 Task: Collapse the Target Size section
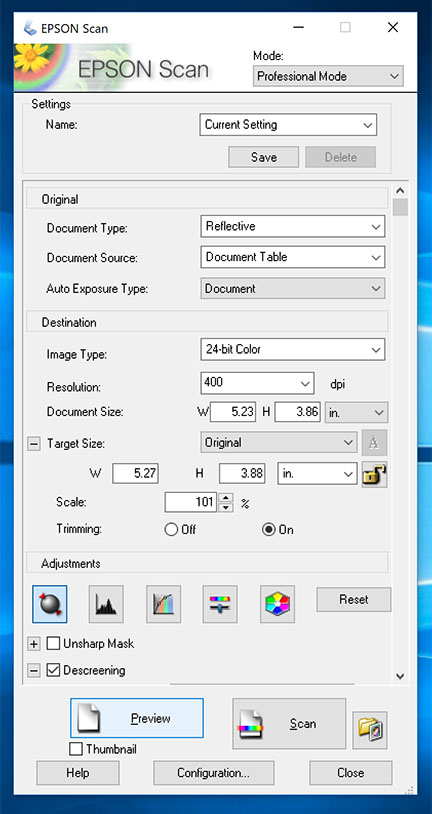[x=34, y=444]
